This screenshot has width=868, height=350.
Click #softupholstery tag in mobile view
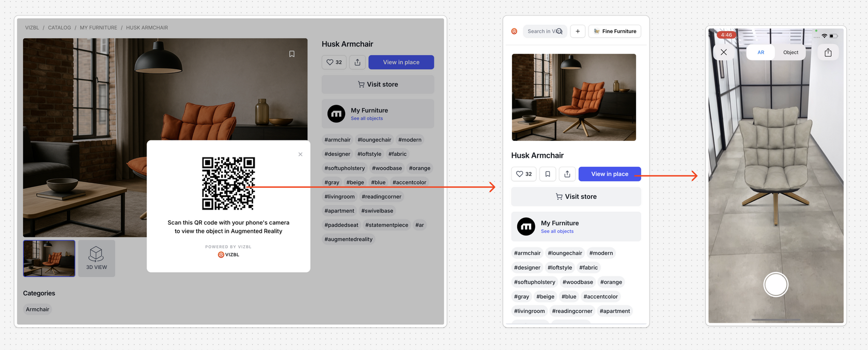(535, 282)
